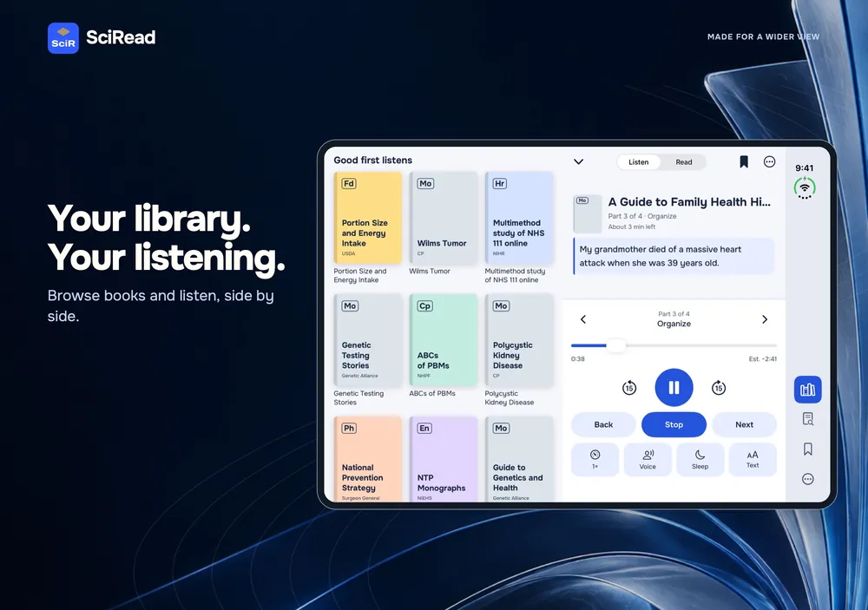Open Multimethod study of NHS 111 online

[x=519, y=218]
